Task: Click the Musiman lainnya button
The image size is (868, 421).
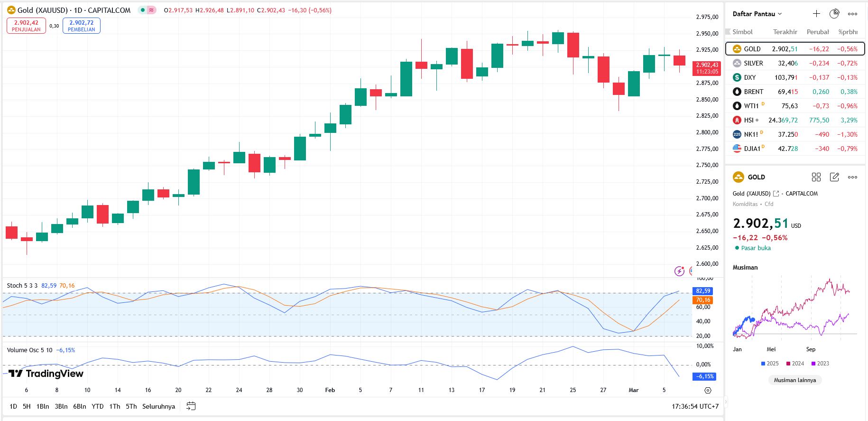Action: click(795, 380)
